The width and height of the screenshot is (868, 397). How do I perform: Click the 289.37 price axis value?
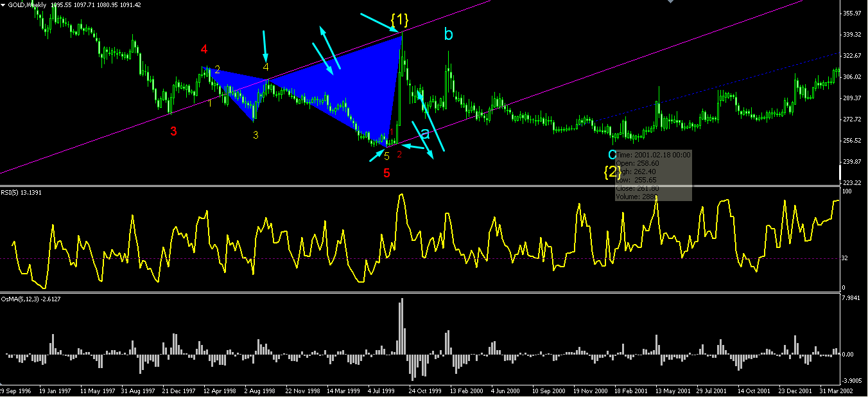(x=851, y=98)
